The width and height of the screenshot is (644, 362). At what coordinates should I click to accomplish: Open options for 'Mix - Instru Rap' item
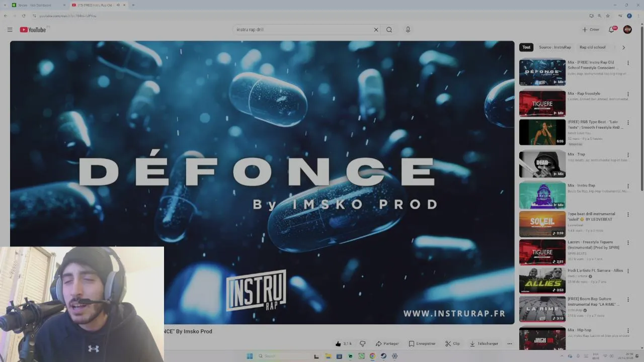[x=628, y=186]
